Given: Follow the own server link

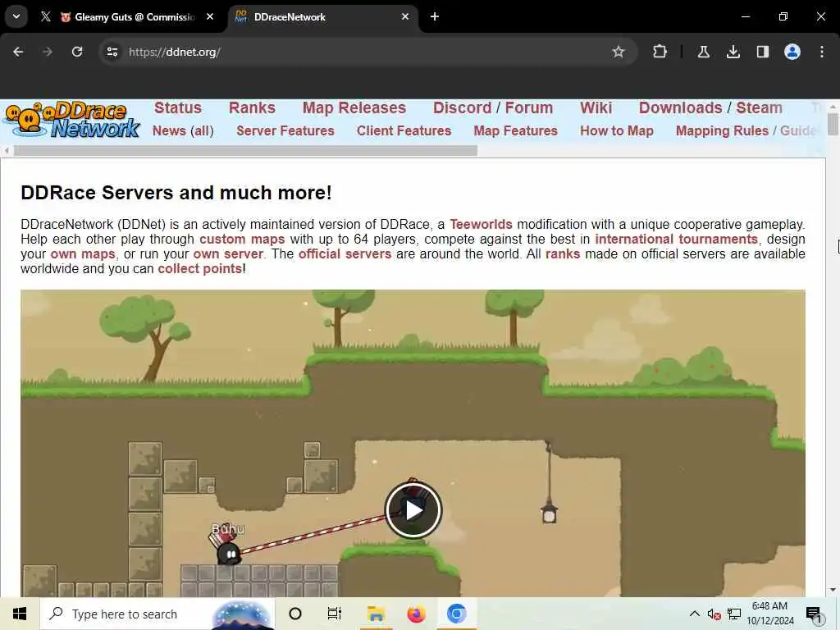Looking at the screenshot, I should point(228,254).
